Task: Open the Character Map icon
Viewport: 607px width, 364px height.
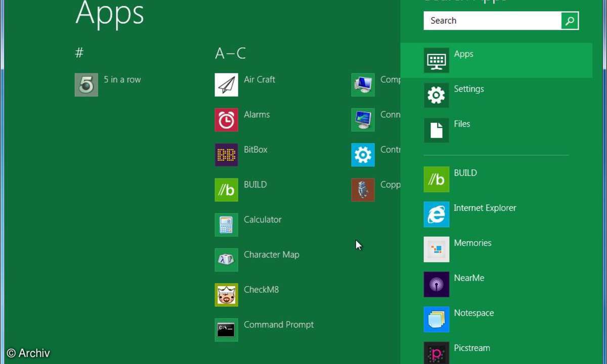Action: 226,259
